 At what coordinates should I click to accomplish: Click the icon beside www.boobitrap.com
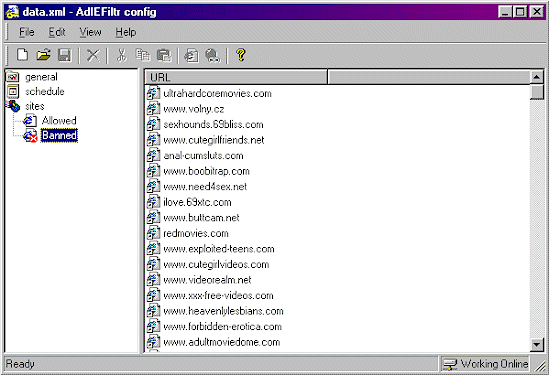coord(153,171)
